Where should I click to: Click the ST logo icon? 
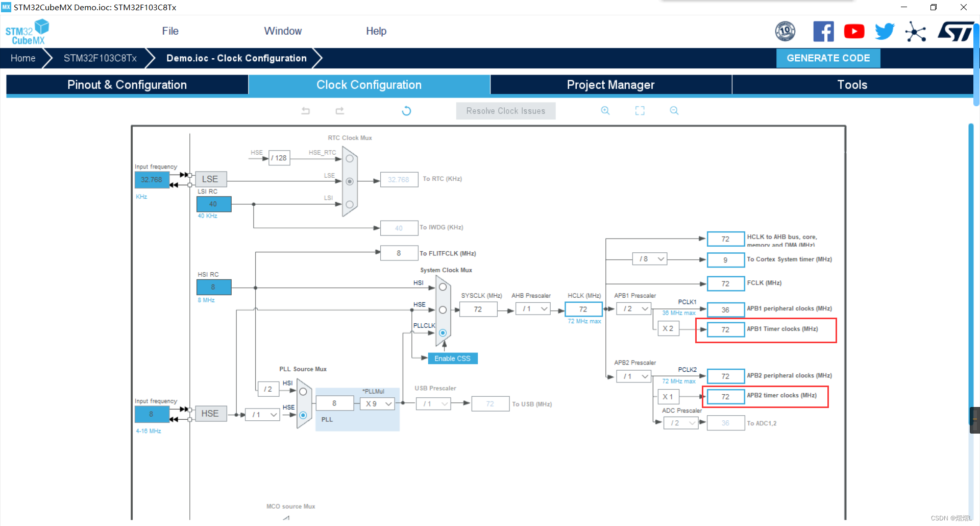(955, 32)
